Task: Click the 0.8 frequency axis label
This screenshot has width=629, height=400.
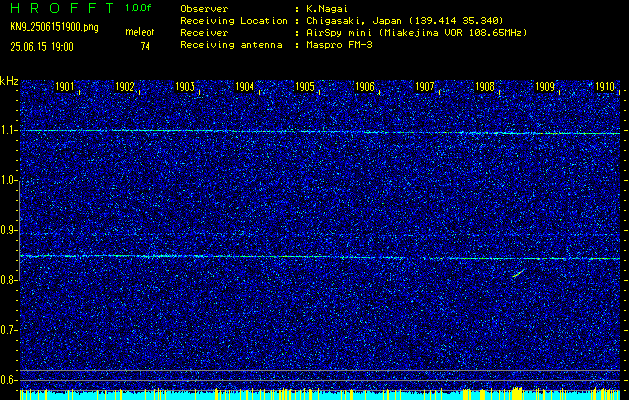Action: pyautogui.click(x=6, y=280)
